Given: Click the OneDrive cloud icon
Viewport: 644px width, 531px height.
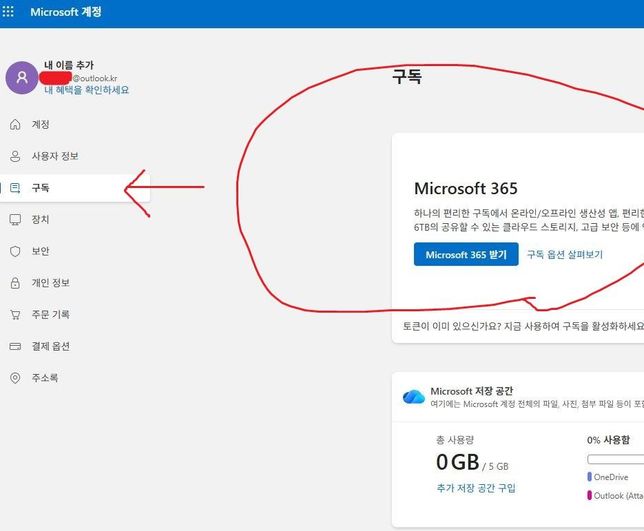Looking at the screenshot, I should [414, 397].
